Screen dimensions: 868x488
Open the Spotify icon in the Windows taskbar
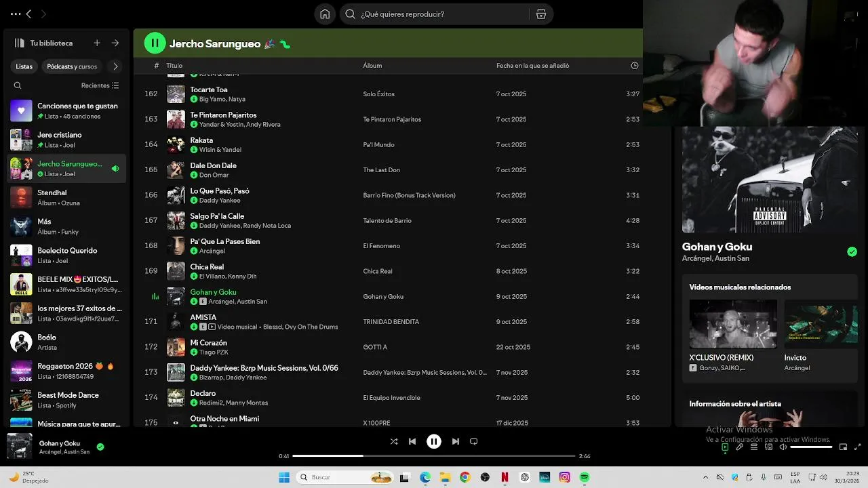[584, 477]
